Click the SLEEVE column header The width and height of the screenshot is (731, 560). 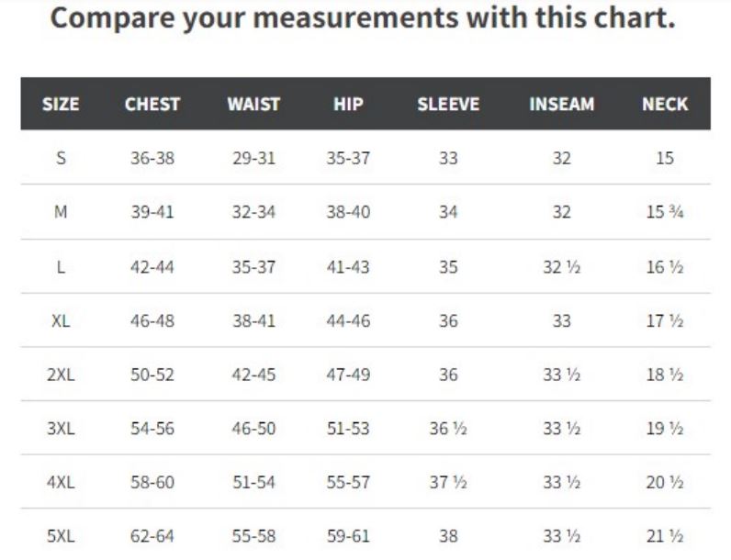coord(448,104)
